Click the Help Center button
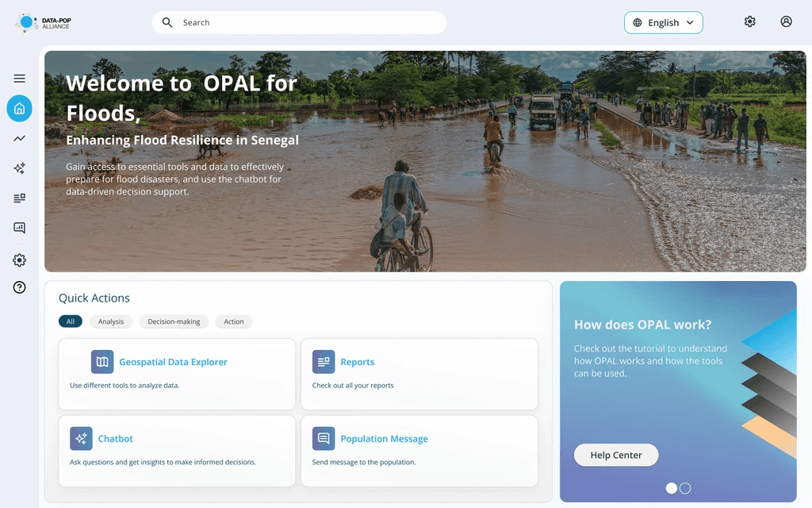812x508 pixels. click(615, 455)
